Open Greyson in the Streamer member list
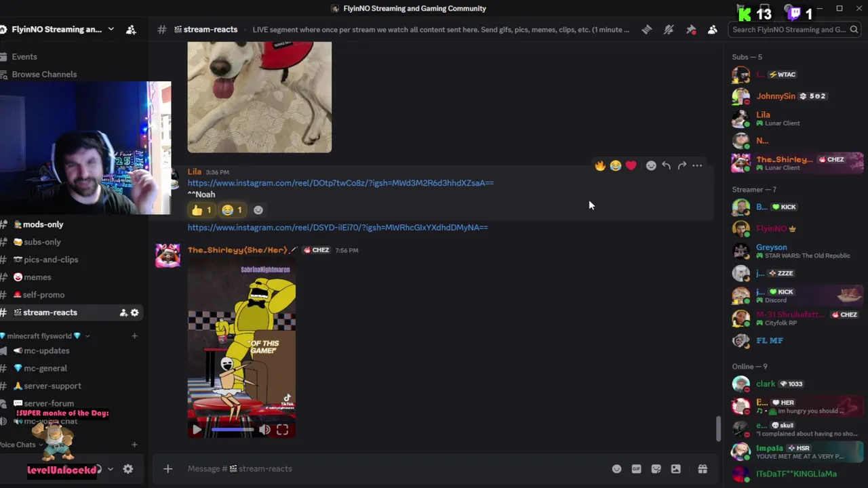This screenshot has width=868, height=488. (x=796, y=251)
